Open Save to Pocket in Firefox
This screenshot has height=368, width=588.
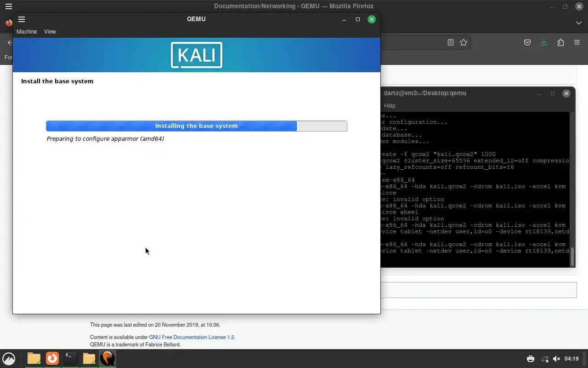pos(527,42)
